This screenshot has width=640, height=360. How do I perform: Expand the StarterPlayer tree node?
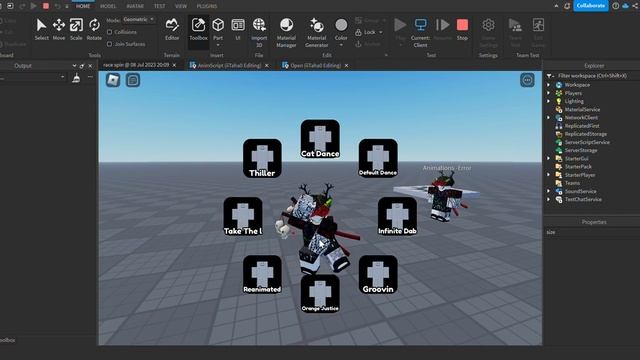click(x=549, y=175)
